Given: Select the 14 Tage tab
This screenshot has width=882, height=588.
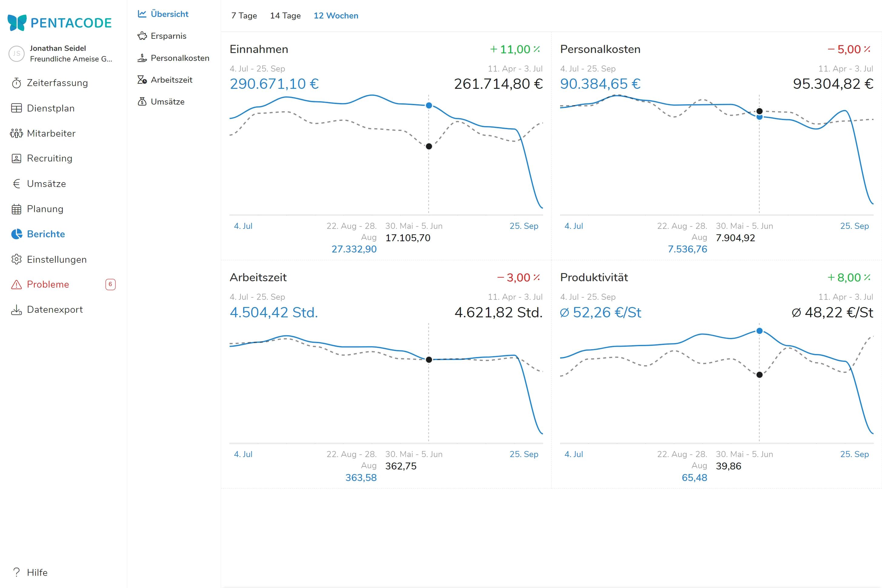Looking at the screenshot, I should pos(286,16).
